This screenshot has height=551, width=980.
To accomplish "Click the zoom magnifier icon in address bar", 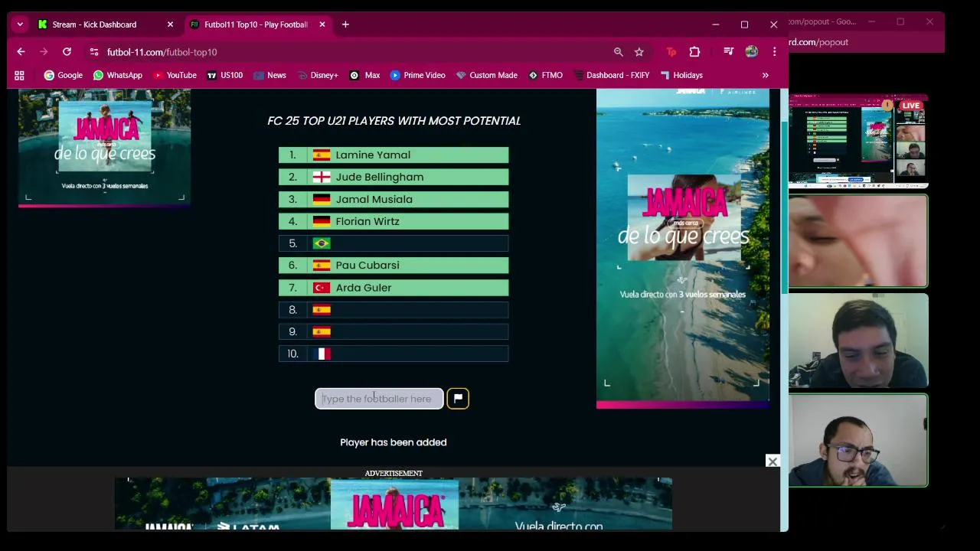I will [618, 52].
